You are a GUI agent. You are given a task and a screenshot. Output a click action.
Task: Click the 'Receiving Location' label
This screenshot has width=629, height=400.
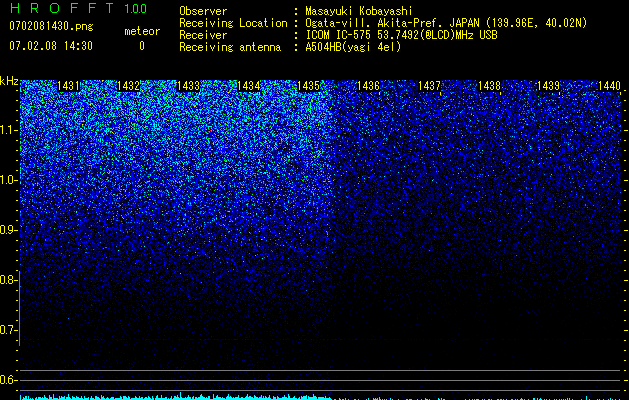[233, 23]
